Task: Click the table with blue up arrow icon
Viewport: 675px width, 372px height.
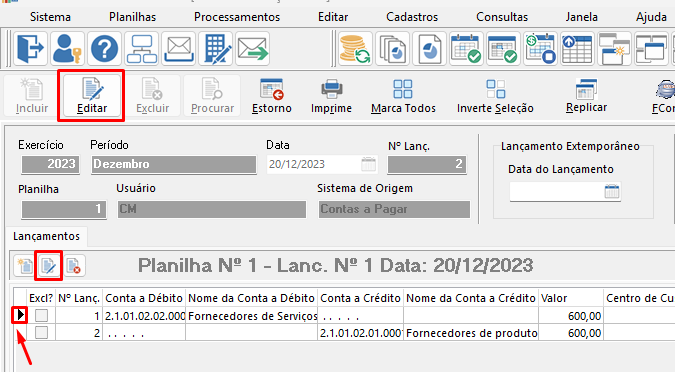Action: (x=577, y=49)
